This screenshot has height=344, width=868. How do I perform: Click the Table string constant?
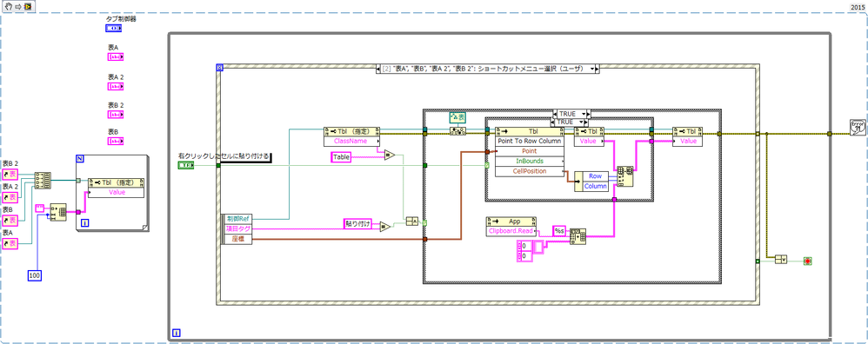click(x=342, y=157)
